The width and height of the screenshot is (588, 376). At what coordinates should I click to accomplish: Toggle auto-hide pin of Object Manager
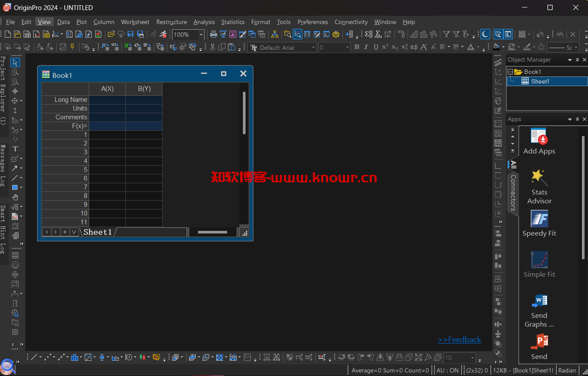[577, 59]
